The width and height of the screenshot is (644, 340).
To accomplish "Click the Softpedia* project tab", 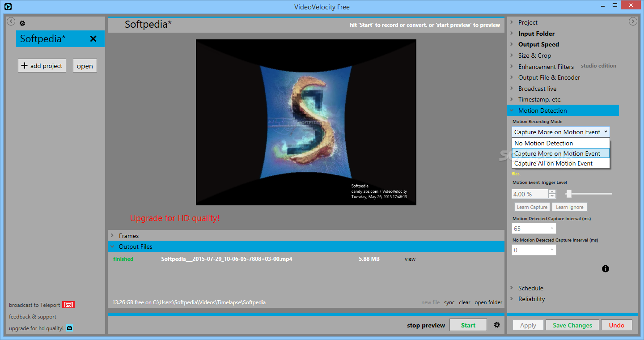I will 60,39.
